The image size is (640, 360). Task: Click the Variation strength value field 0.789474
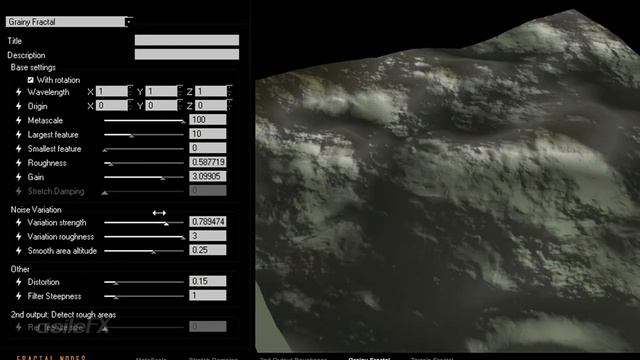(x=208, y=222)
